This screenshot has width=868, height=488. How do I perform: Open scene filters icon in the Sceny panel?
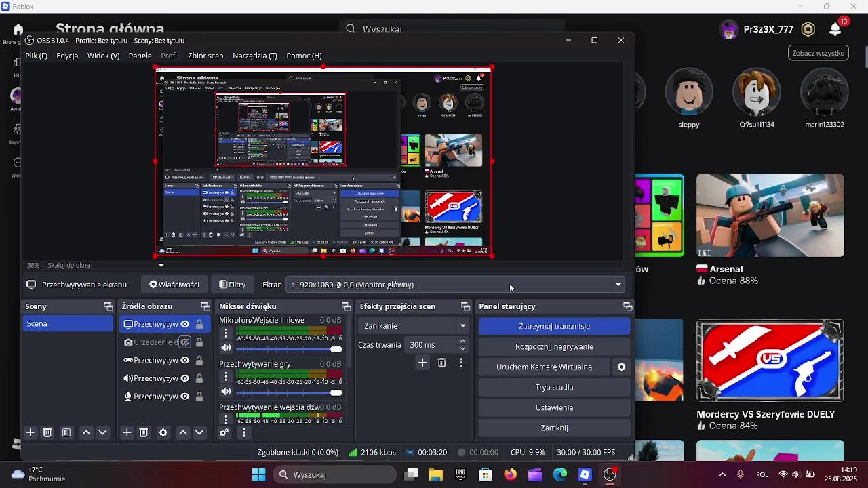66,432
